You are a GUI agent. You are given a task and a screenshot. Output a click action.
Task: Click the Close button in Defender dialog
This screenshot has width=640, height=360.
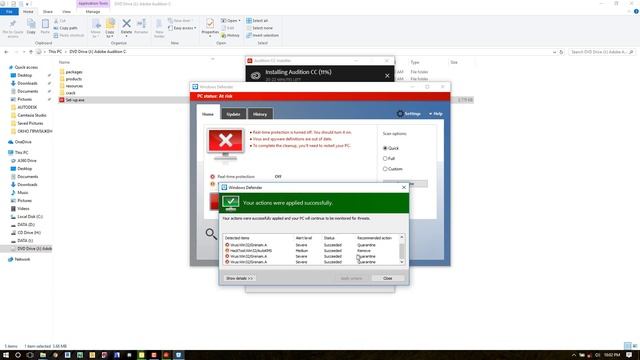point(388,278)
